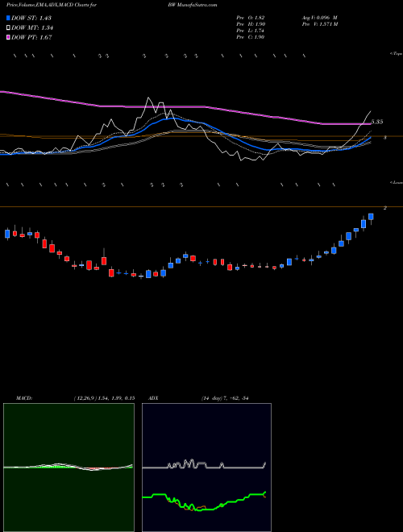Open the green MACD indicator chart panel
403x532 pixels.
[x=69, y=468]
